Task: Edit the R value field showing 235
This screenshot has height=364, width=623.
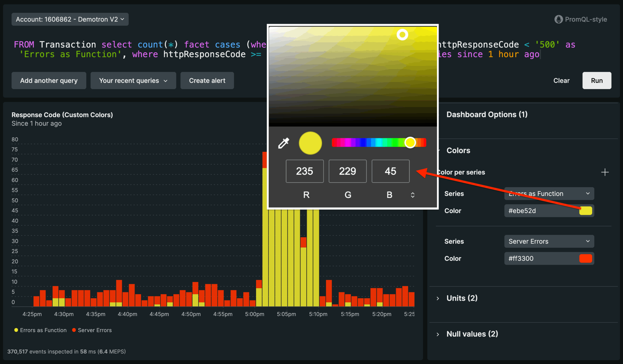Action: [305, 171]
